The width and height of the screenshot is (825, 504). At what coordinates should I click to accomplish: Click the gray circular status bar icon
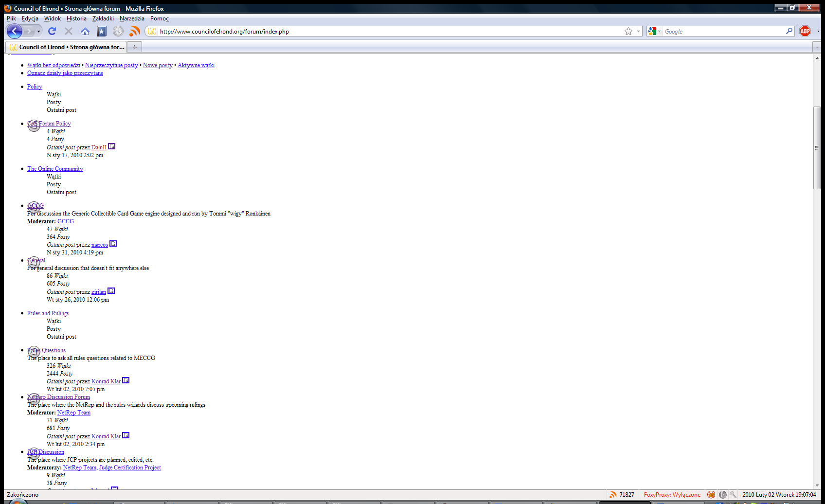(x=722, y=495)
